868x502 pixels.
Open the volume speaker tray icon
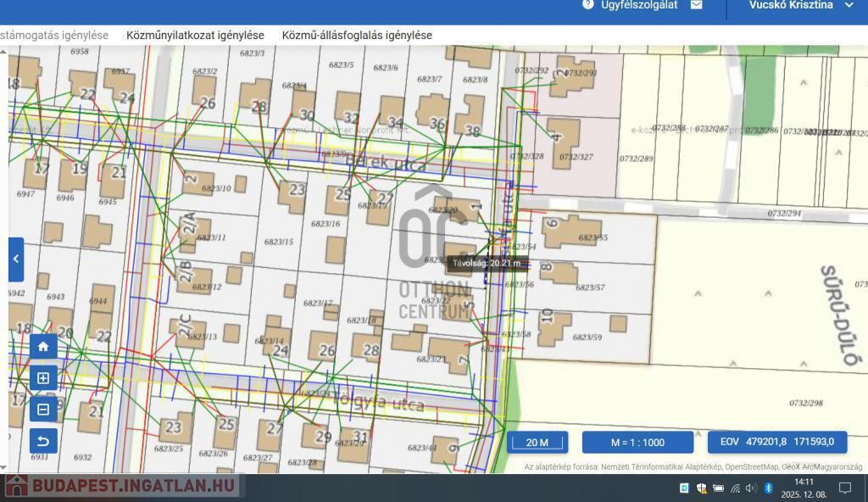(751, 488)
